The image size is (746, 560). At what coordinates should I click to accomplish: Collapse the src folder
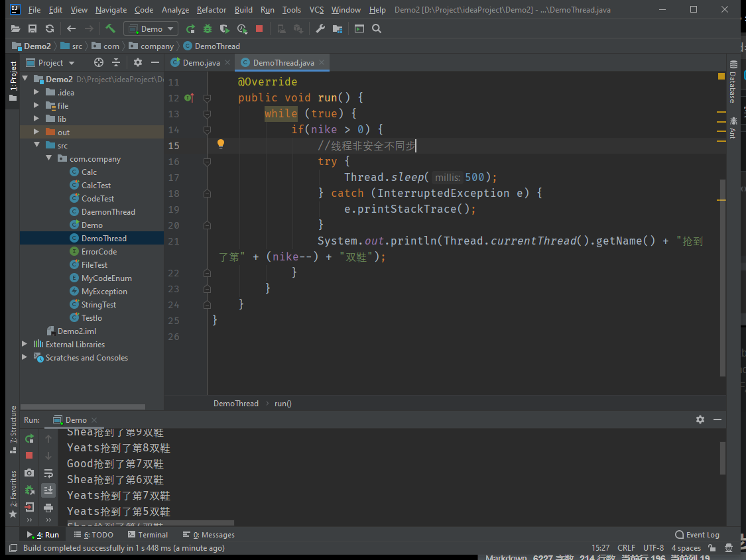pyautogui.click(x=36, y=145)
